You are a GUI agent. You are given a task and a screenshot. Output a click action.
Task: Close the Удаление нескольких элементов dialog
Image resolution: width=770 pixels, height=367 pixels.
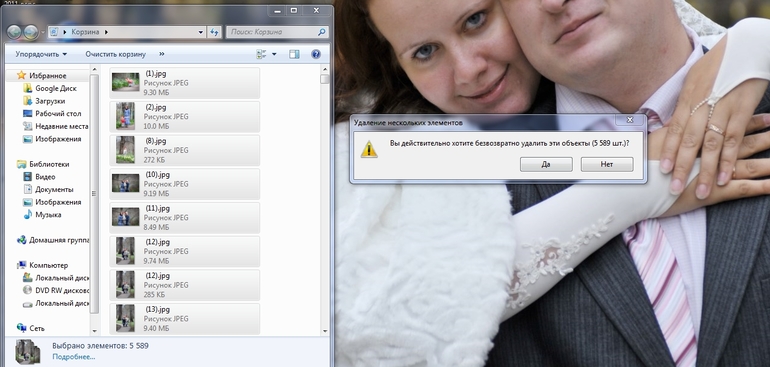pos(630,119)
